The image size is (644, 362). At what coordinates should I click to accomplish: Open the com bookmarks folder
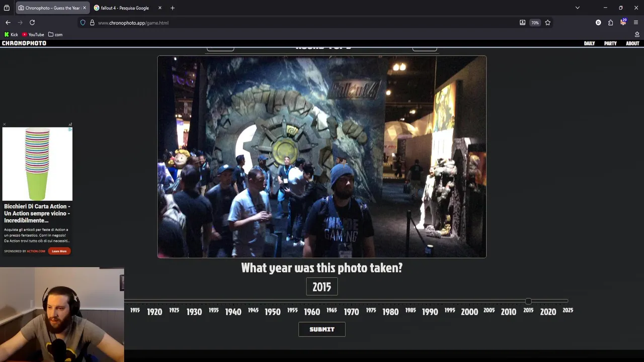point(55,35)
